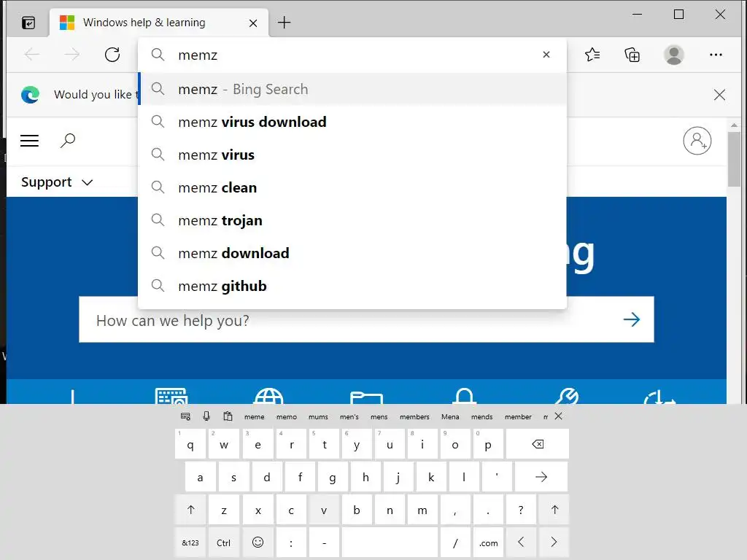Select 'memz - Bing Search' suggestion
This screenshot has width=747, height=560.
pos(352,89)
